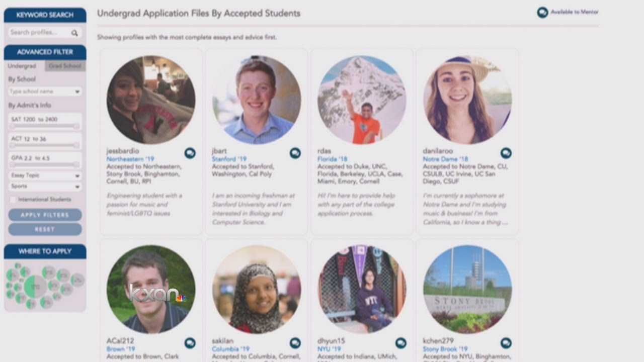Adjust the GPA 2.2 to 4.5 slider

click(45, 164)
